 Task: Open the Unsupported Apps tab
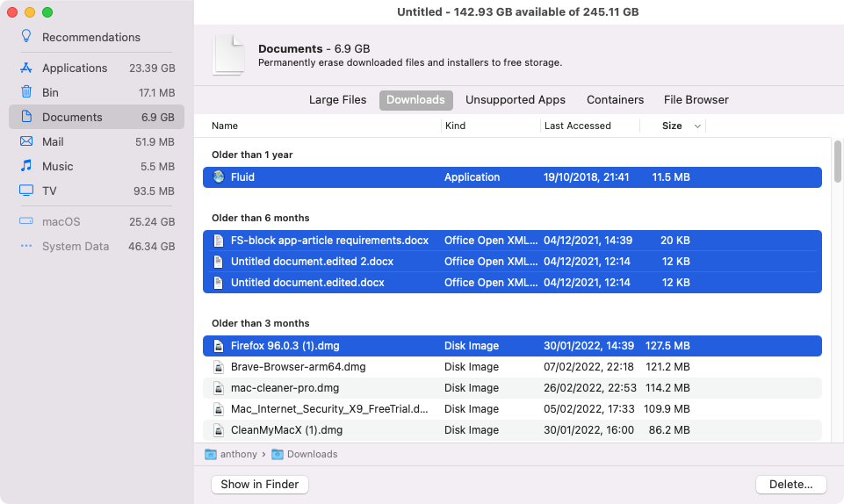516,99
